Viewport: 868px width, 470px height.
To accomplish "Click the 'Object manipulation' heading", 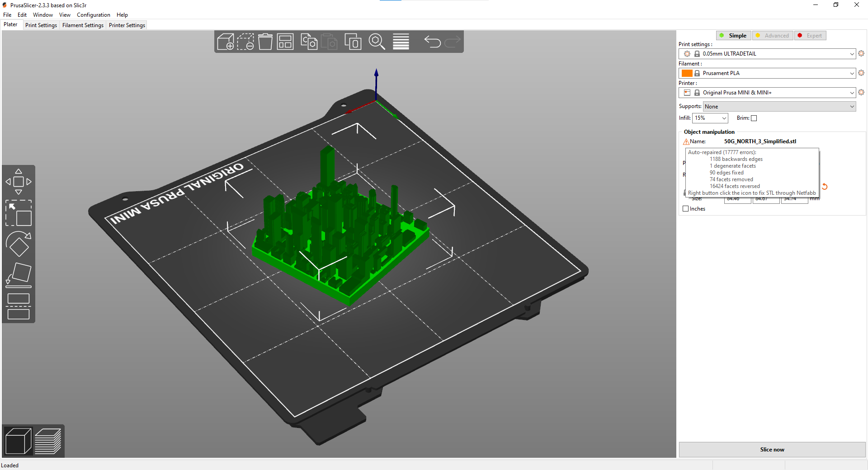I will [x=709, y=132].
